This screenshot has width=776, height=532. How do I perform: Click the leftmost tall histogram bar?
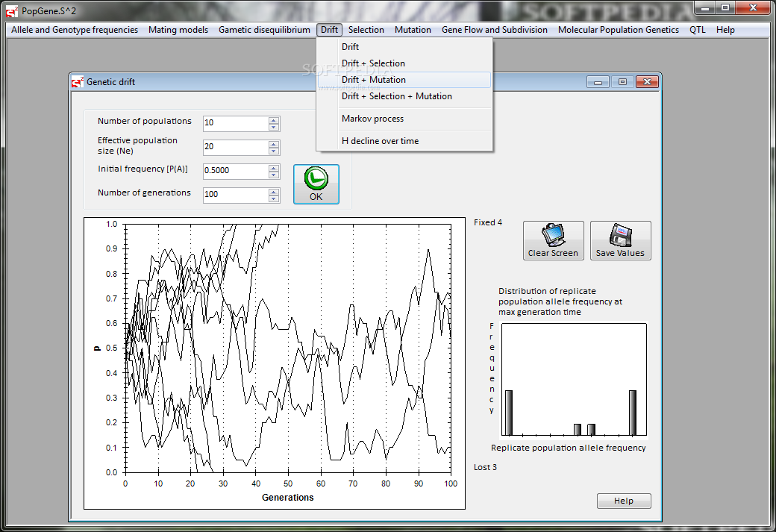[508, 413]
